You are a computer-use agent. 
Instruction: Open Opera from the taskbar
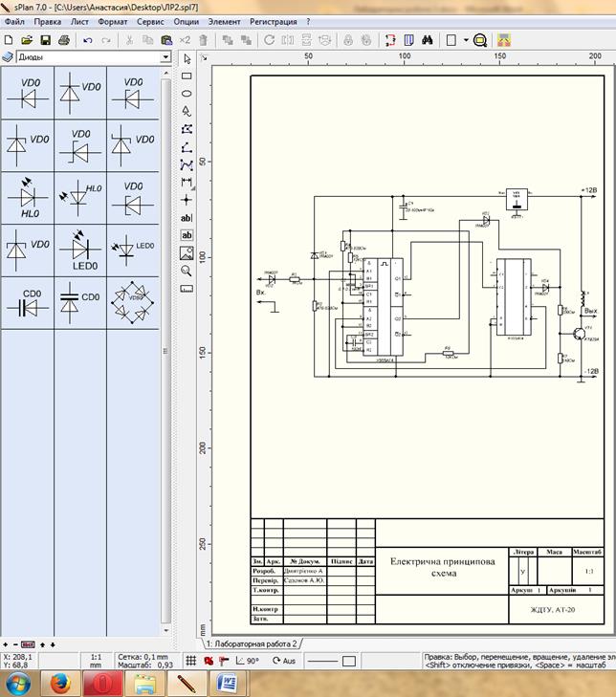pyautogui.click(x=102, y=684)
